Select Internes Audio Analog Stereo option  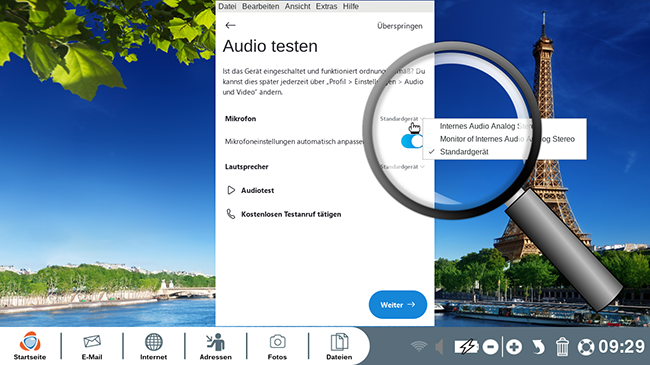pyautogui.click(x=504, y=126)
